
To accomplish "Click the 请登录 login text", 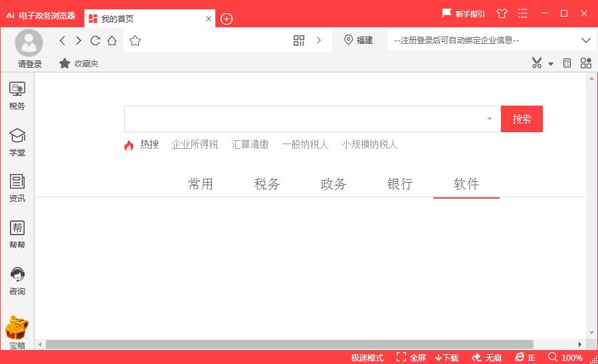I will pos(30,64).
